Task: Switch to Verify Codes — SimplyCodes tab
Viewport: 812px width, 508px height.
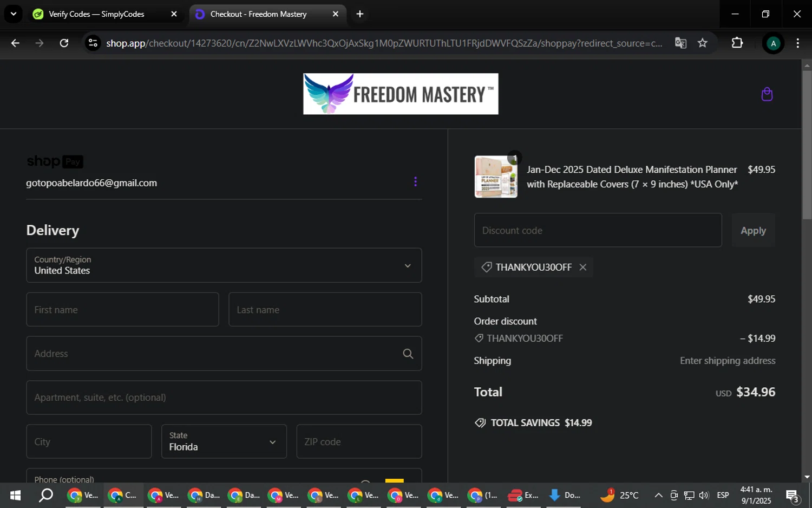Action: (x=96, y=14)
